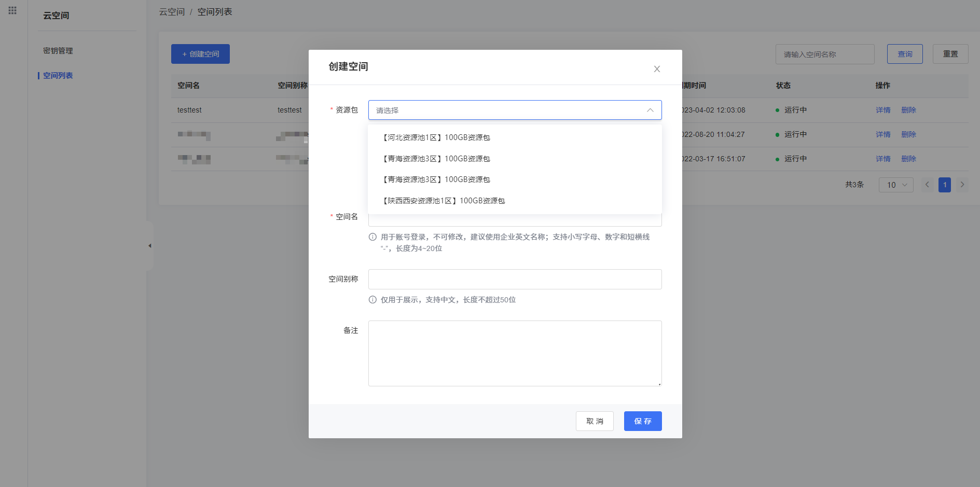Click info icon beside 空间别称 hint

[x=372, y=300]
